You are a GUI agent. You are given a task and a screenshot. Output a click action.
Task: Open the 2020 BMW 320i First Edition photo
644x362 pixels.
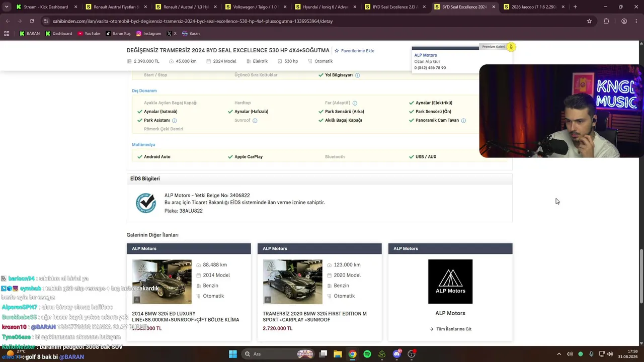pyautogui.click(x=292, y=282)
